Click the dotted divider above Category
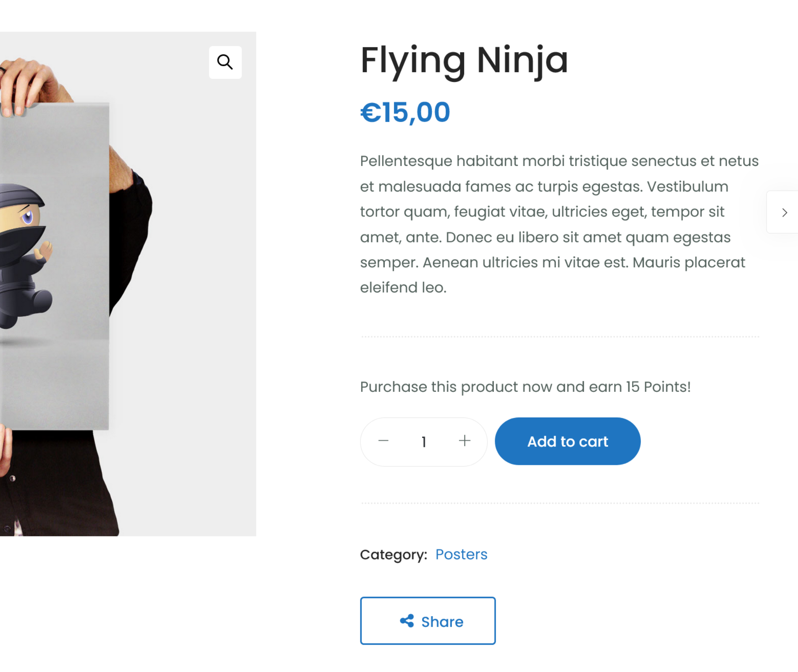 [x=560, y=503]
